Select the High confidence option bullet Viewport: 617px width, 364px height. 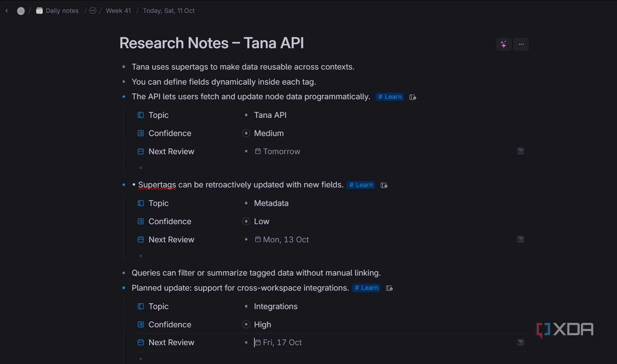tap(246, 324)
